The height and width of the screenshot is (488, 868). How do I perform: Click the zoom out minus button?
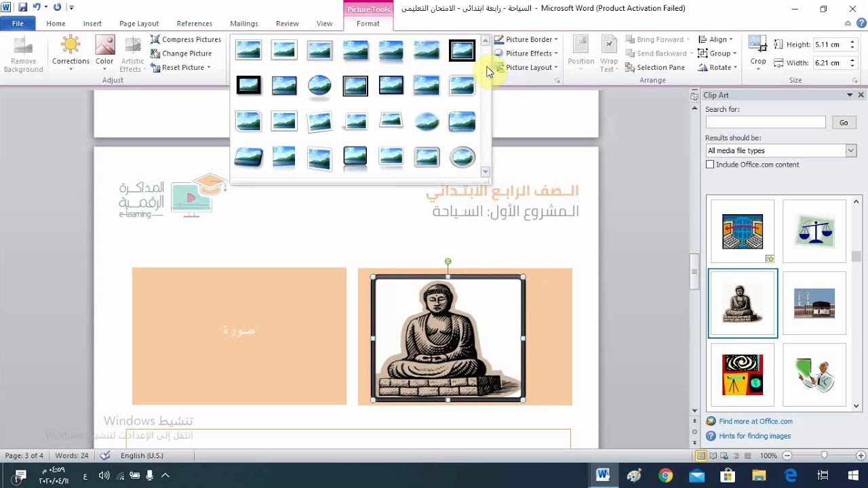(787, 455)
